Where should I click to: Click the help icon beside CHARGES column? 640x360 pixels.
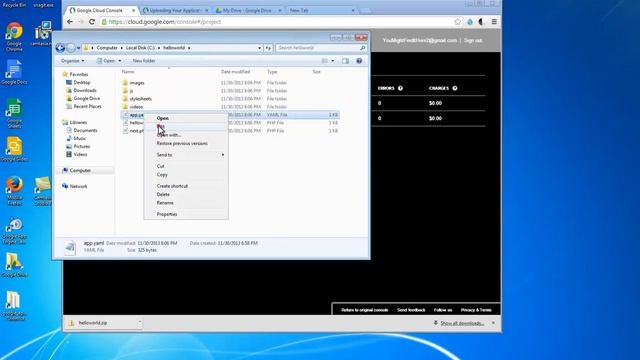455,88
